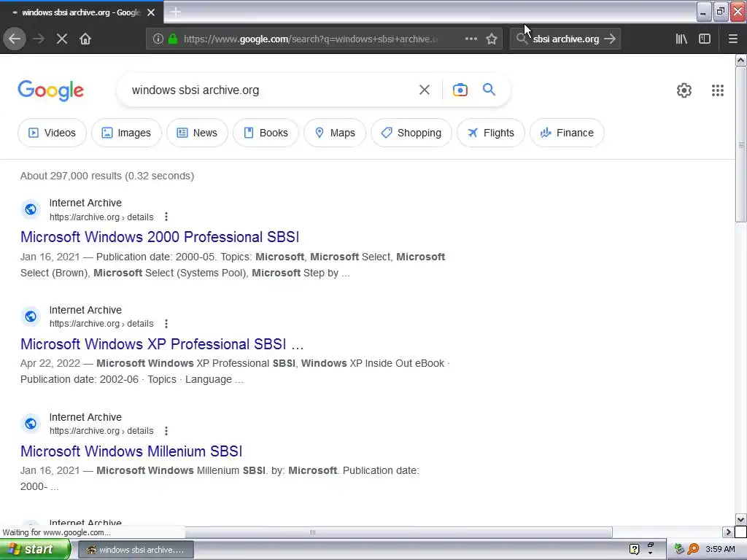The height and width of the screenshot is (560, 747).
Task: Click inside the Google search input field
Action: pos(269,90)
